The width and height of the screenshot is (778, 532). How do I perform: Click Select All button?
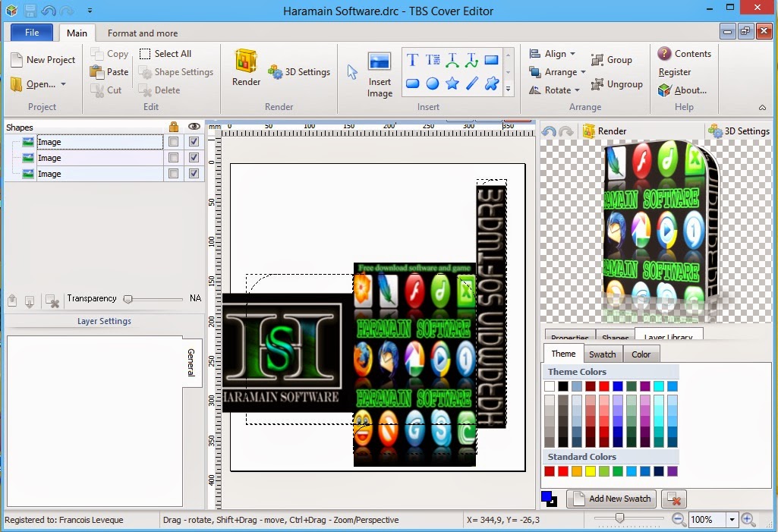165,54
